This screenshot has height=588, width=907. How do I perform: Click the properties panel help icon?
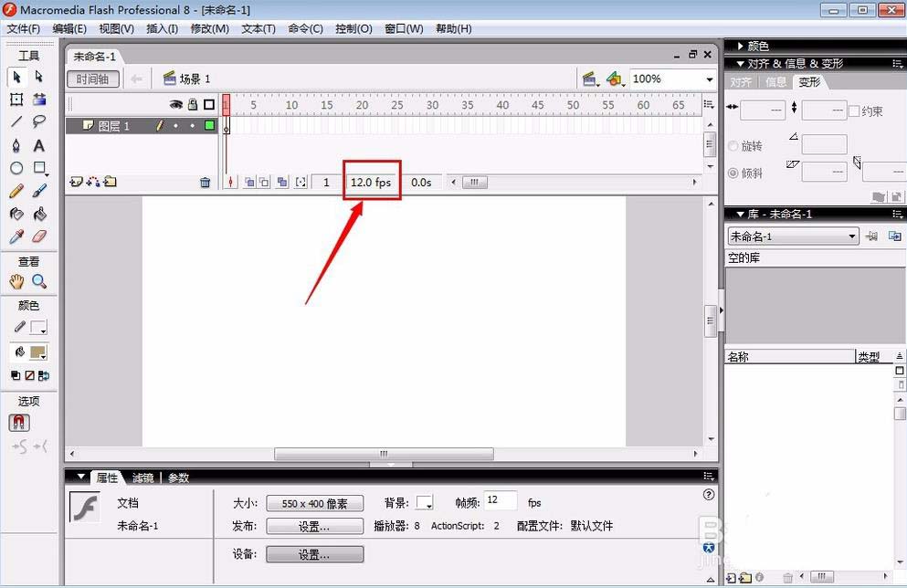(709, 494)
